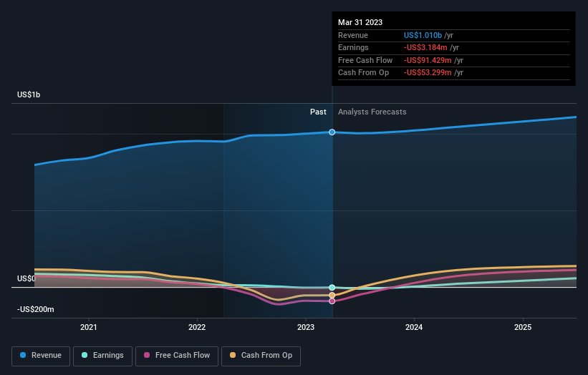588x375 pixels.
Task: Click the Earnings row label in tooltip
Action: coord(353,47)
